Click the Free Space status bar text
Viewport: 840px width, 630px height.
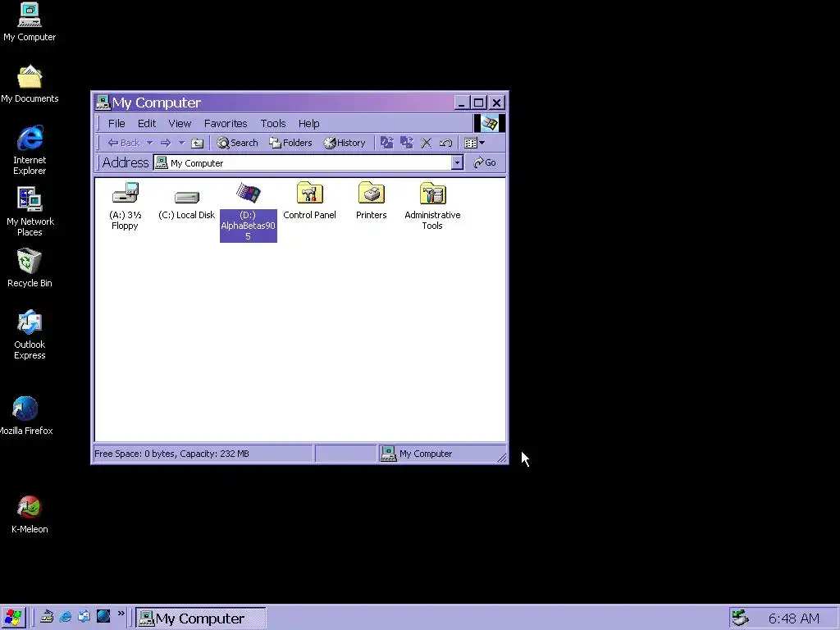(171, 454)
